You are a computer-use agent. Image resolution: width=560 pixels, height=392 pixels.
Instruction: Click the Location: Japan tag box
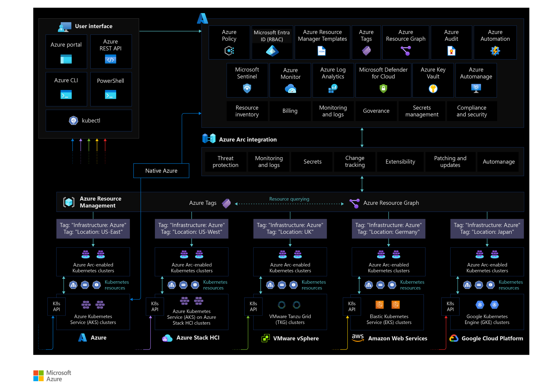pyautogui.click(x=487, y=229)
